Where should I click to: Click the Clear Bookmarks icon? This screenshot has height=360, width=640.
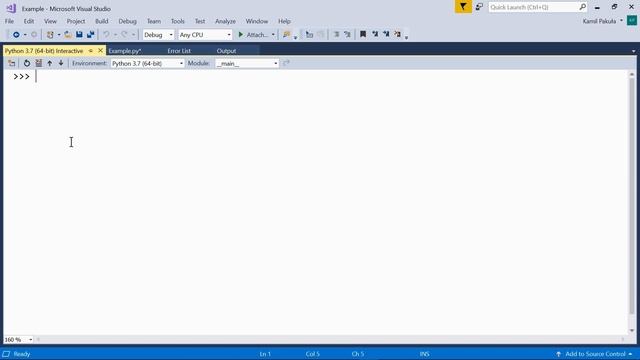[x=398, y=35]
